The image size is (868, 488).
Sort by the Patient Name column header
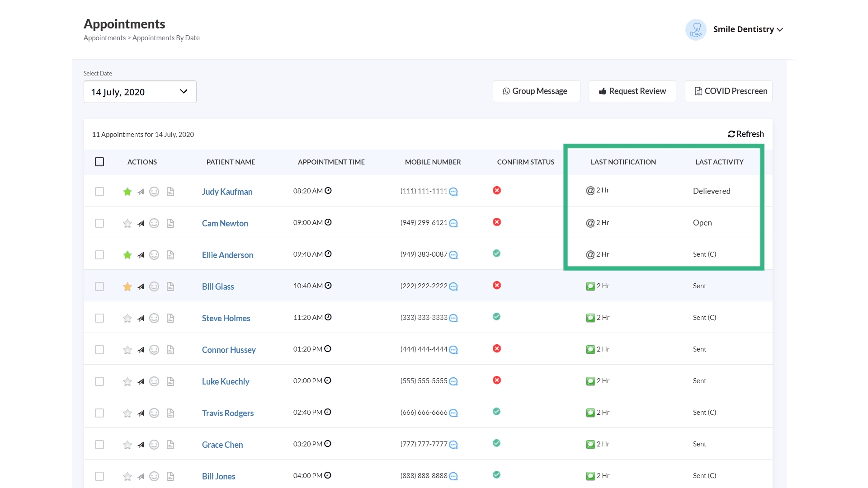[231, 162]
